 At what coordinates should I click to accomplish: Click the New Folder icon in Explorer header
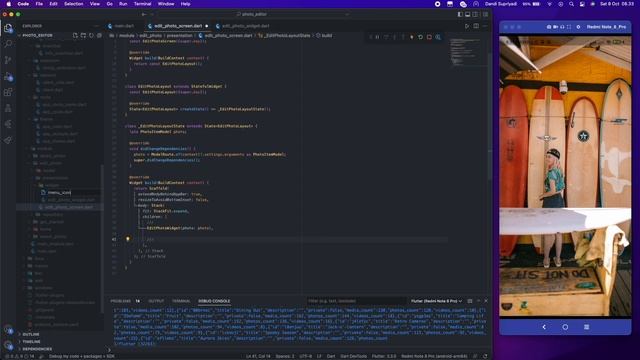coord(83,36)
